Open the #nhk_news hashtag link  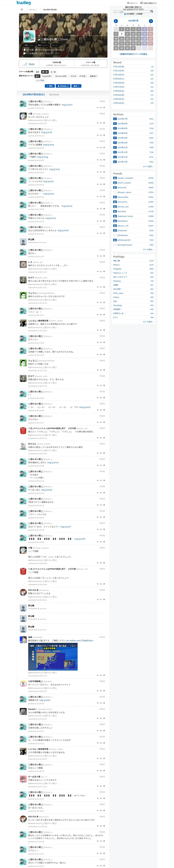[x=118, y=293]
